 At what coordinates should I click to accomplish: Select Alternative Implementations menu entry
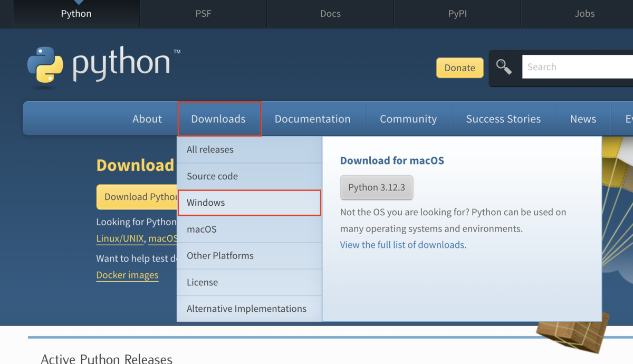tap(249, 309)
